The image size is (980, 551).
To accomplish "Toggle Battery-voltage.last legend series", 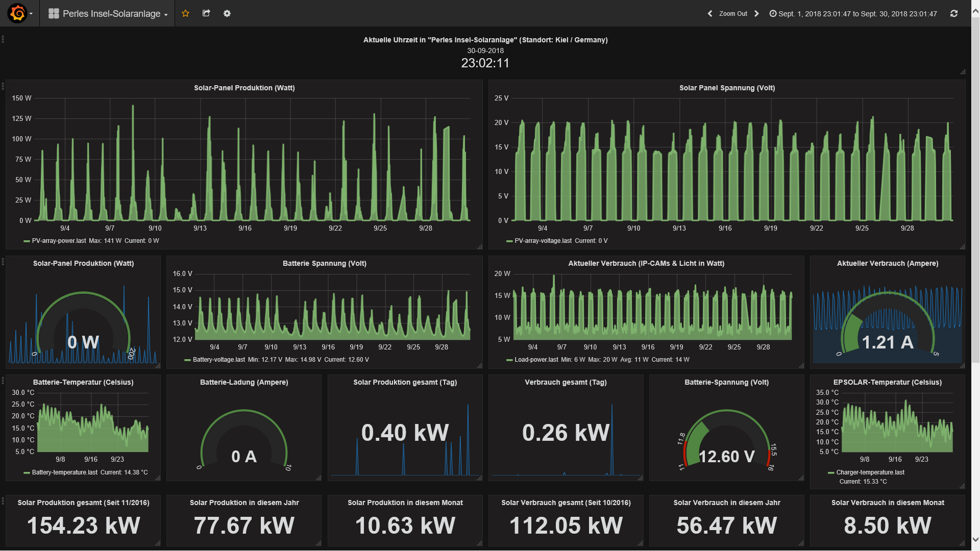I will click(x=218, y=360).
